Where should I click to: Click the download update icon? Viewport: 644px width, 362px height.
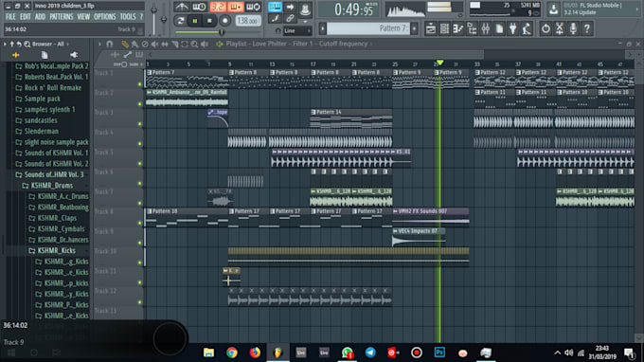553,9
